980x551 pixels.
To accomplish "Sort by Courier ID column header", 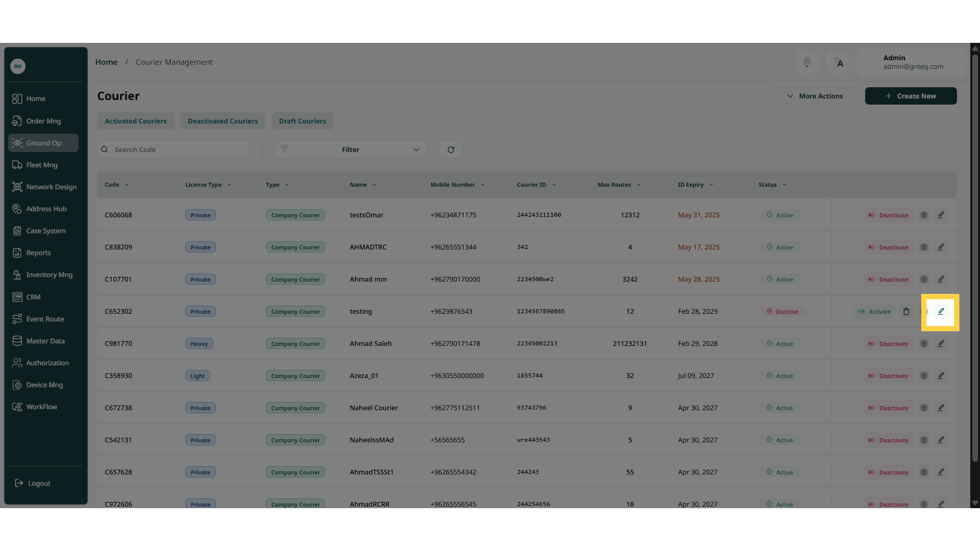I will pyautogui.click(x=536, y=185).
